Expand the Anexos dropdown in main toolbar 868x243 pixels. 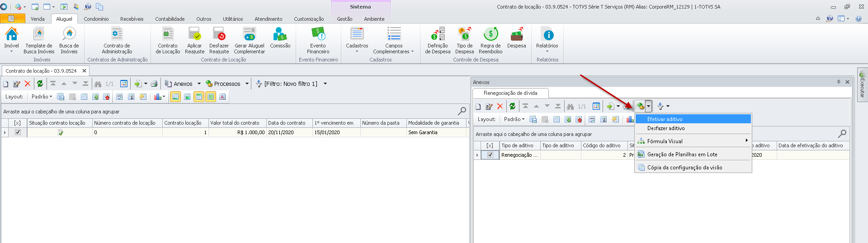tap(199, 84)
